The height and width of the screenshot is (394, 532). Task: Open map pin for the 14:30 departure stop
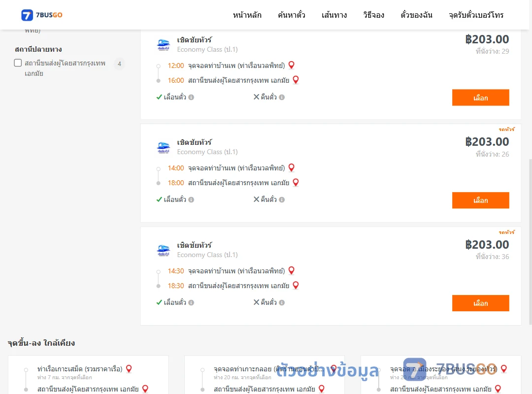[x=292, y=270]
